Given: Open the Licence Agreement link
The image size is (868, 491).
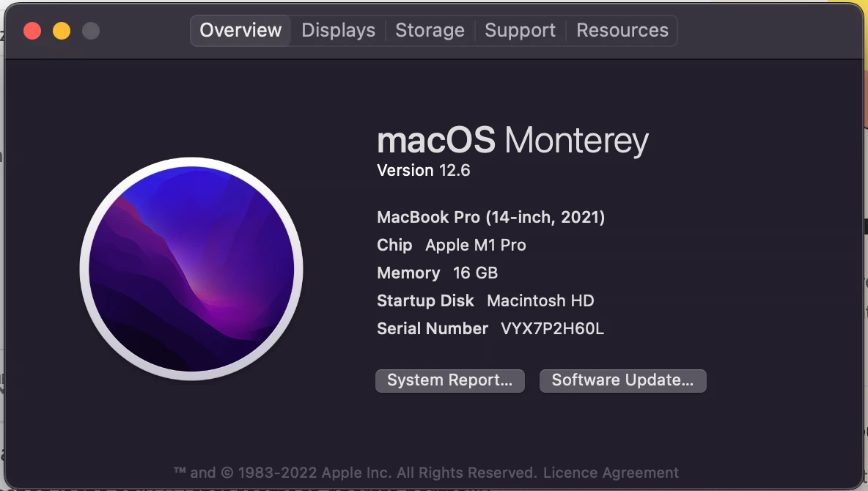Looking at the screenshot, I should tap(611, 473).
